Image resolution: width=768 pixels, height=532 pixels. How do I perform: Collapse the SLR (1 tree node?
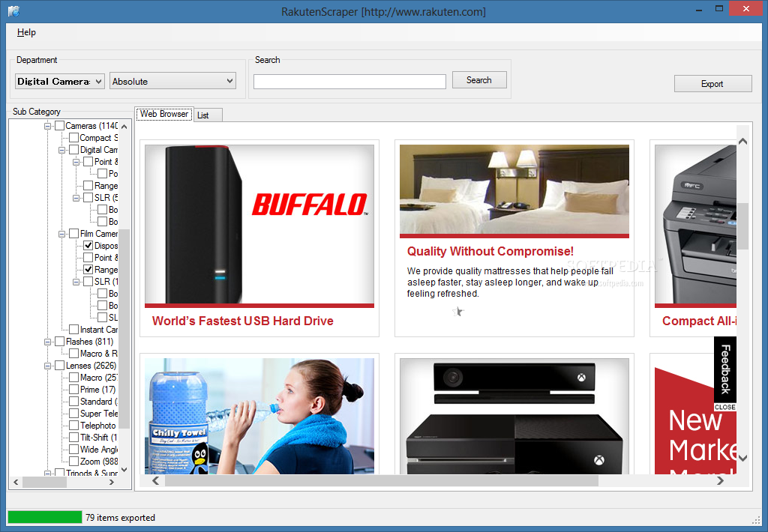point(76,282)
